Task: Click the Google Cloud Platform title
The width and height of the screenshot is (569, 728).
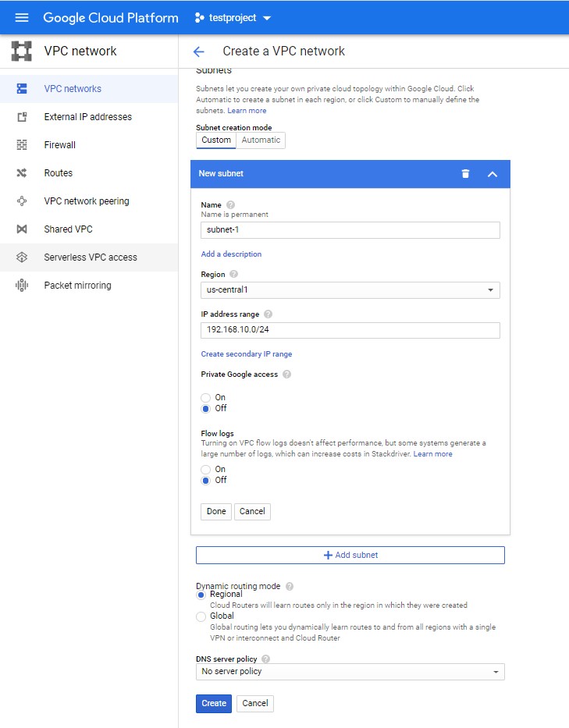Action: [x=111, y=18]
